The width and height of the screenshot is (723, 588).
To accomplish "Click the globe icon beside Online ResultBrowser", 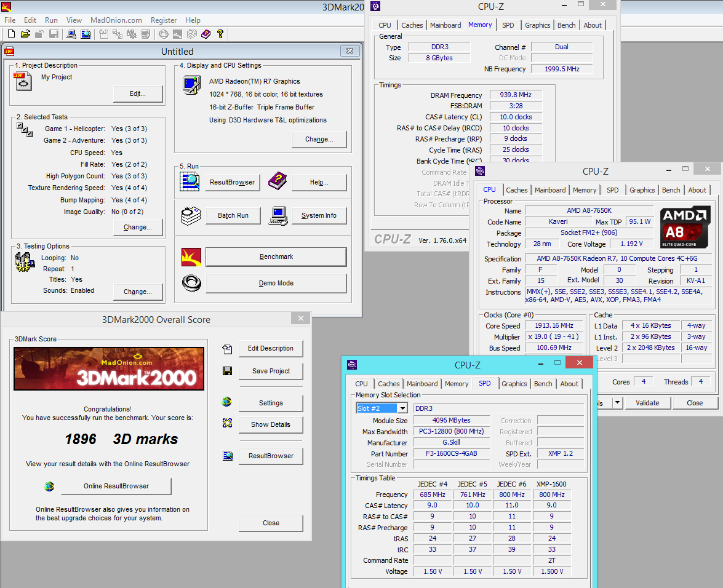I will click(49, 486).
